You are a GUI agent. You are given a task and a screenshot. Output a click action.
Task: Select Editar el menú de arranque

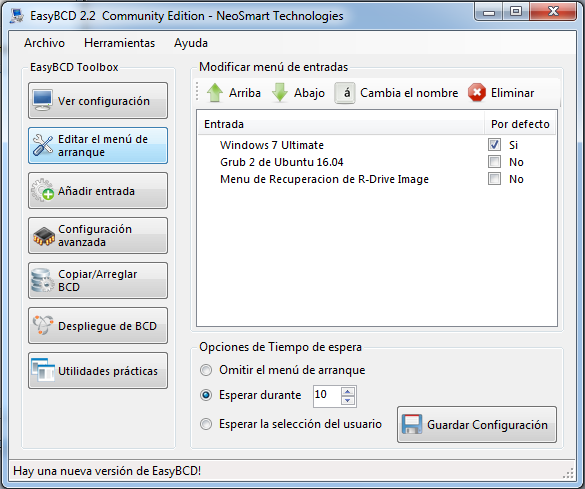point(98,145)
